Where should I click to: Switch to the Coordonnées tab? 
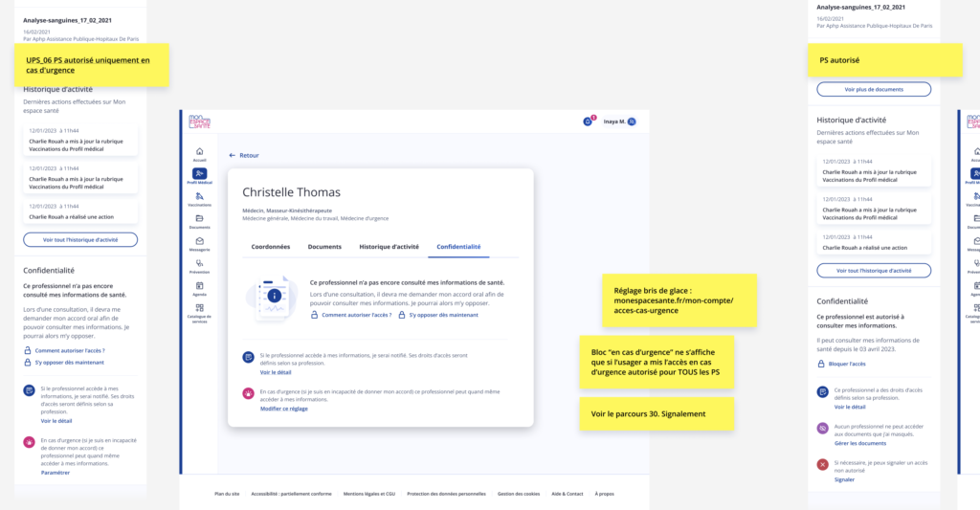[x=270, y=247]
